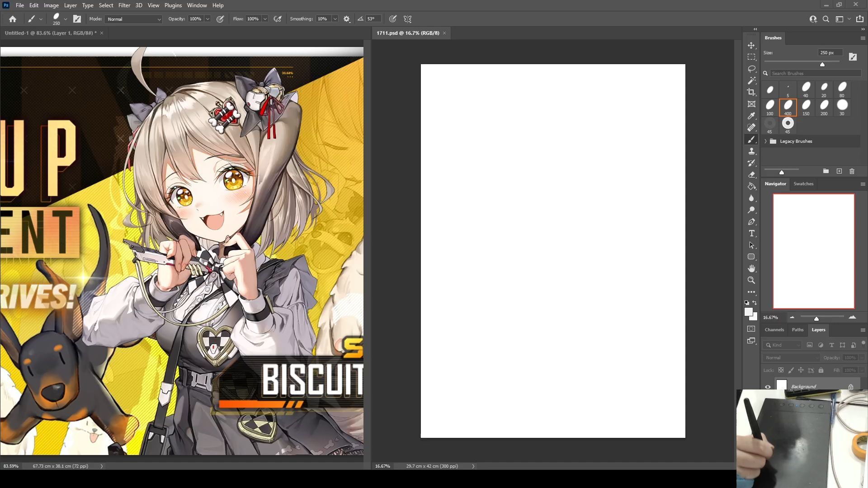Open the layer filter Kind dropdown
The height and width of the screenshot is (488, 868).
click(x=783, y=345)
